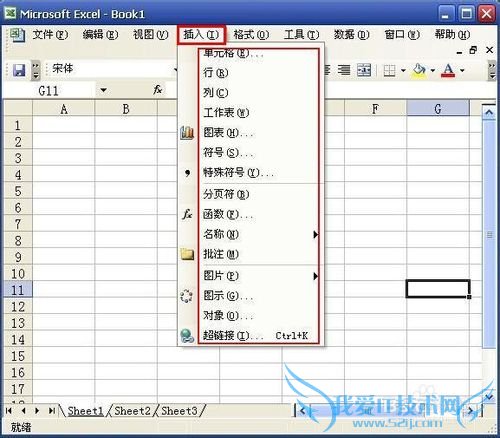Screen dimensions: 500x438
Task: Click the Save toolbar icon
Action: [19, 70]
